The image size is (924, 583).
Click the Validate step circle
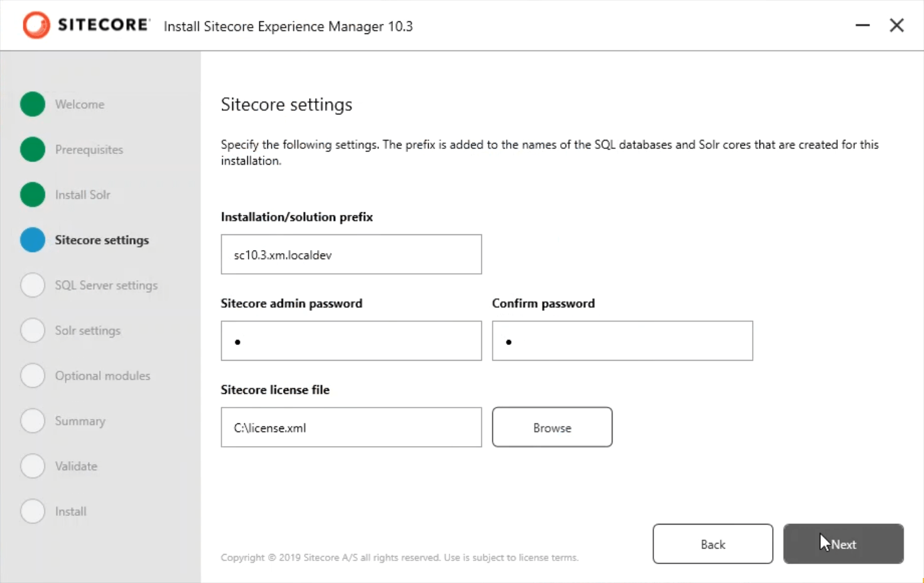[33, 466]
